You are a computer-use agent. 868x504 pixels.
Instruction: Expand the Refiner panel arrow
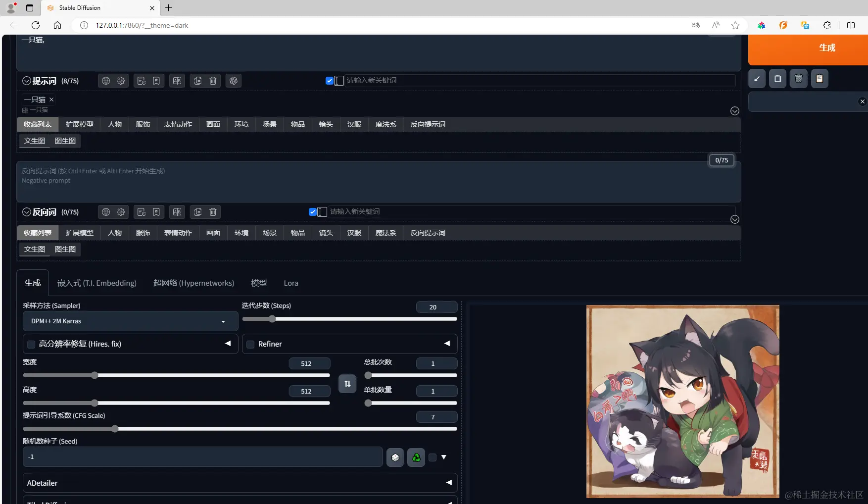[x=447, y=344]
